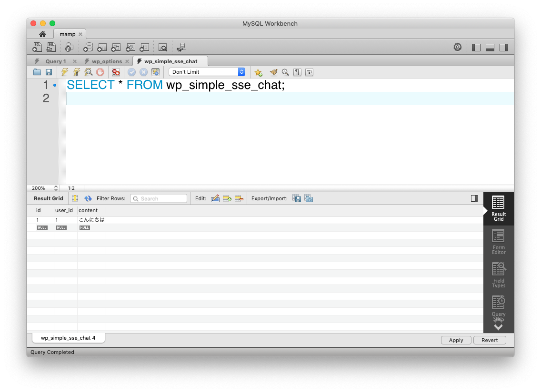
Task: Open the Don't Limit dropdown
Action: click(x=207, y=72)
